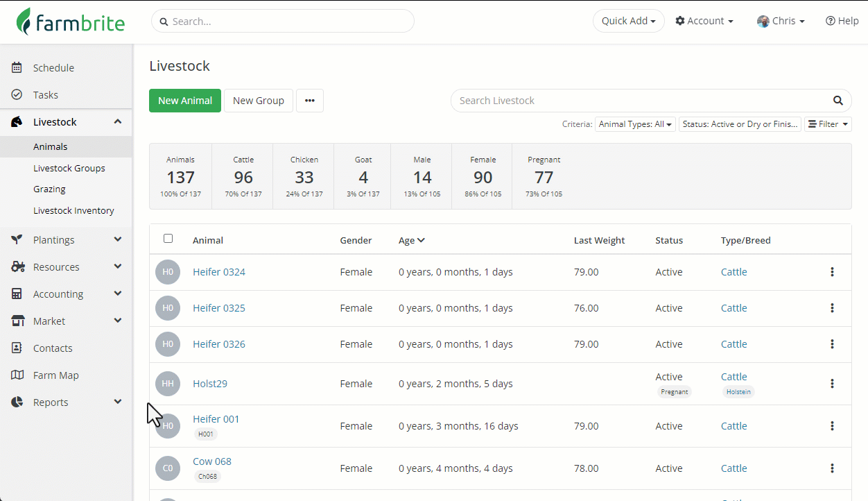
Task: Click the Chicken 33 summary tile
Action: 304,176
